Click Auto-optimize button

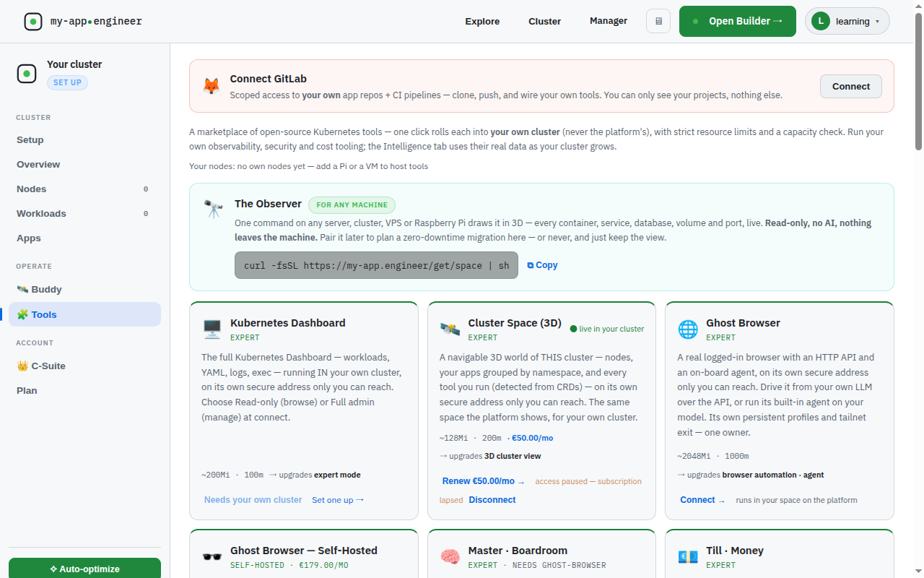tap(84, 569)
